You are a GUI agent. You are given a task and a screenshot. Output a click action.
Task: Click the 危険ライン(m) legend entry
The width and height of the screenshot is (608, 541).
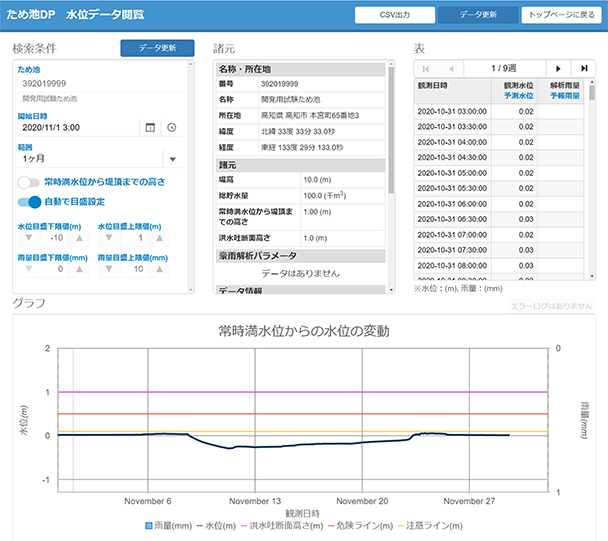point(361,526)
